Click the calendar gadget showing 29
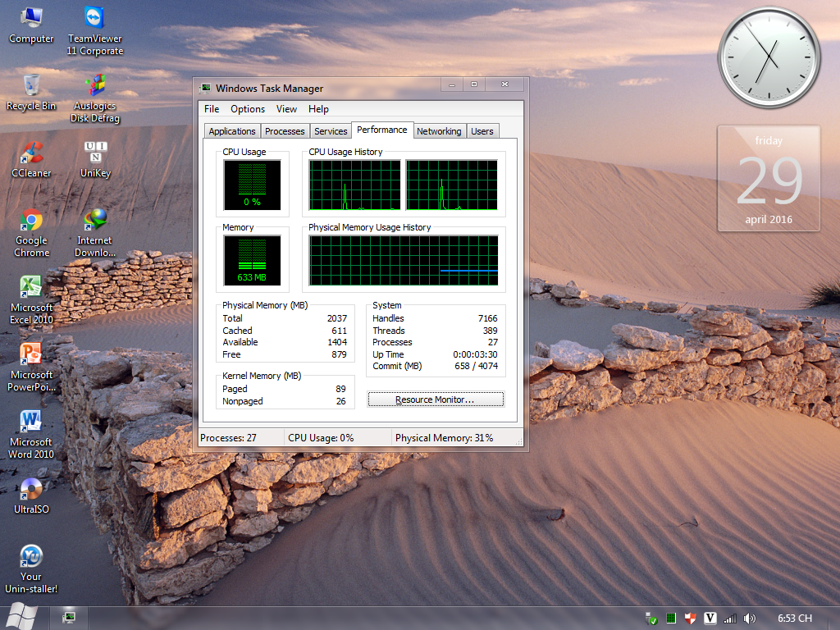The width and height of the screenshot is (840, 630). pyautogui.click(x=769, y=178)
